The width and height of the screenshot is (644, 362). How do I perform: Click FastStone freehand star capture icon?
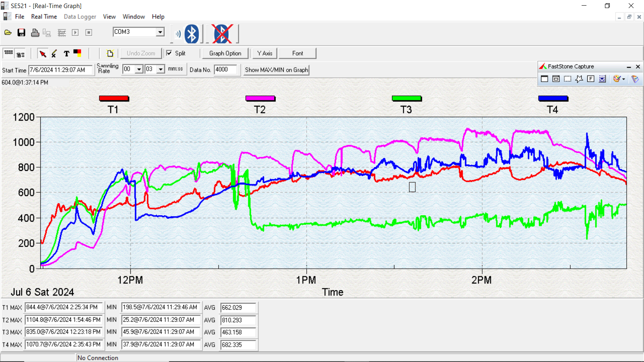pyautogui.click(x=579, y=79)
